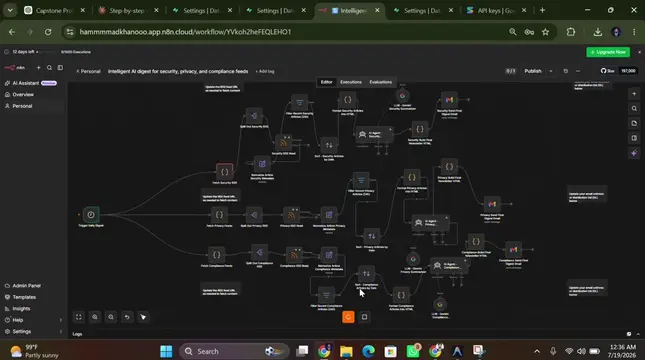The width and height of the screenshot is (645, 360).
Task: Click the Publish button
Action: (x=533, y=71)
